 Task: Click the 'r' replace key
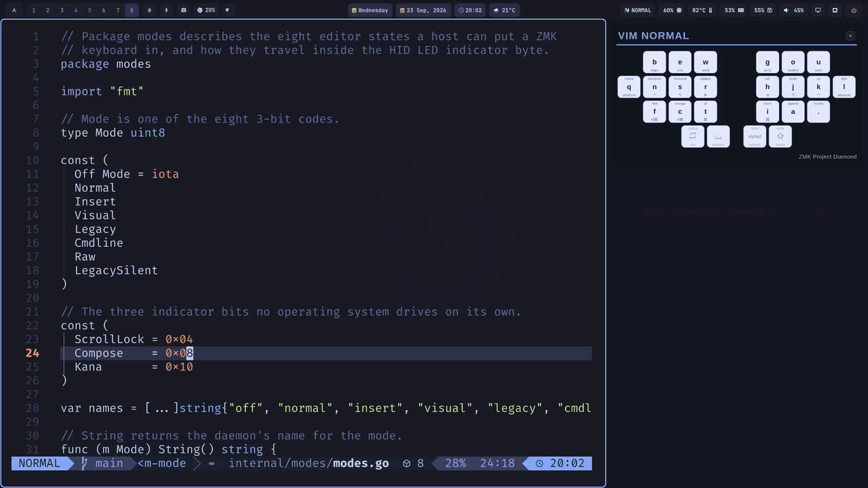705,87
